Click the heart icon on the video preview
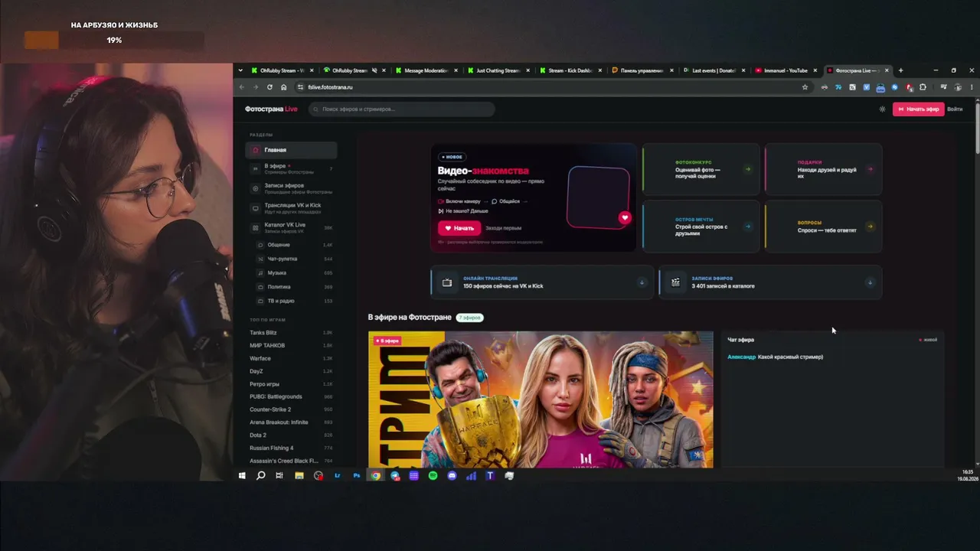 coord(625,218)
